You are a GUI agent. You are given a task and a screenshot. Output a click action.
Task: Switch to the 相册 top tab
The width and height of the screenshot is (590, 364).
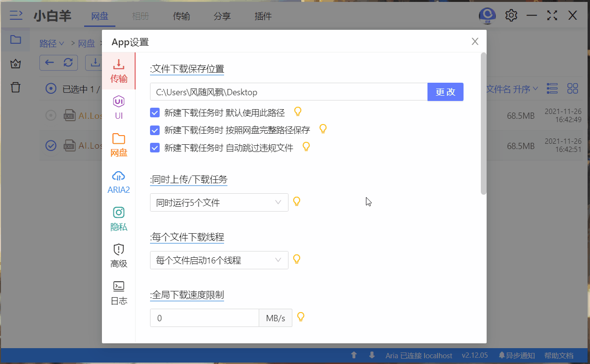[x=140, y=16]
